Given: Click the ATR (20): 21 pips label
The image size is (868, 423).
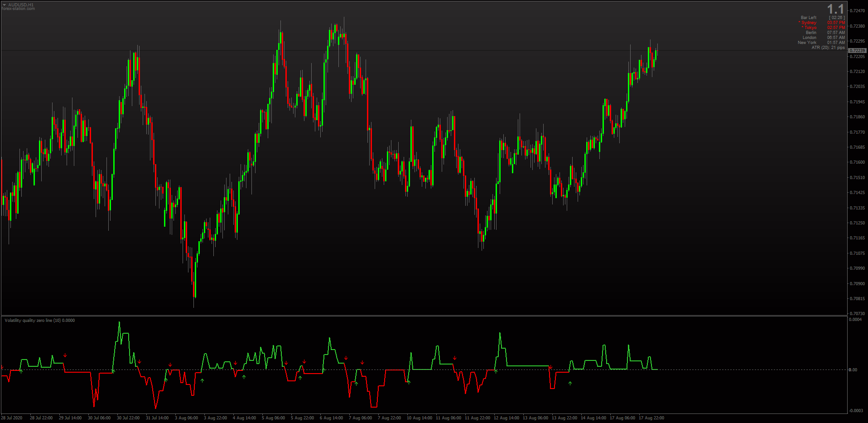Looking at the screenshot, I should [x=828, y=48].
